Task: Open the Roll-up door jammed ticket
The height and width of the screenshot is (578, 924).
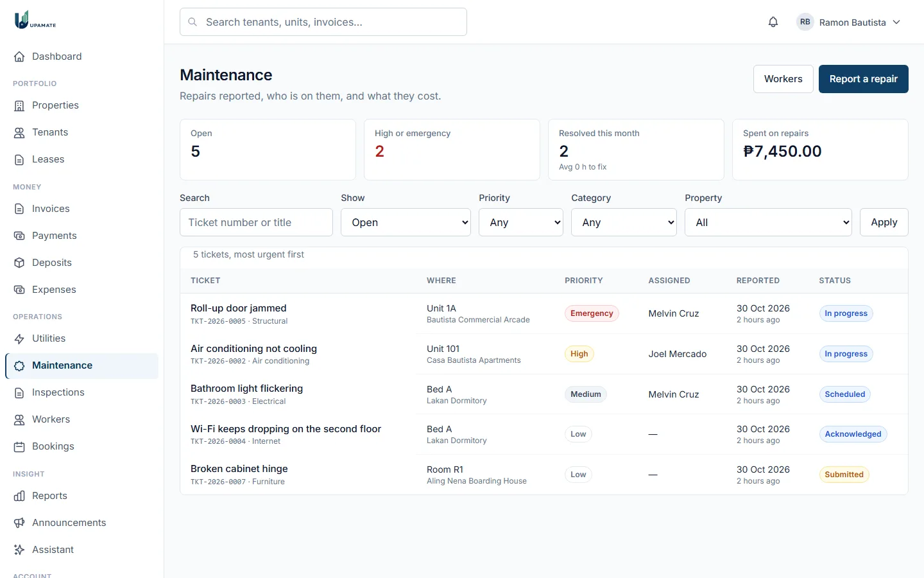Action: 239,308
